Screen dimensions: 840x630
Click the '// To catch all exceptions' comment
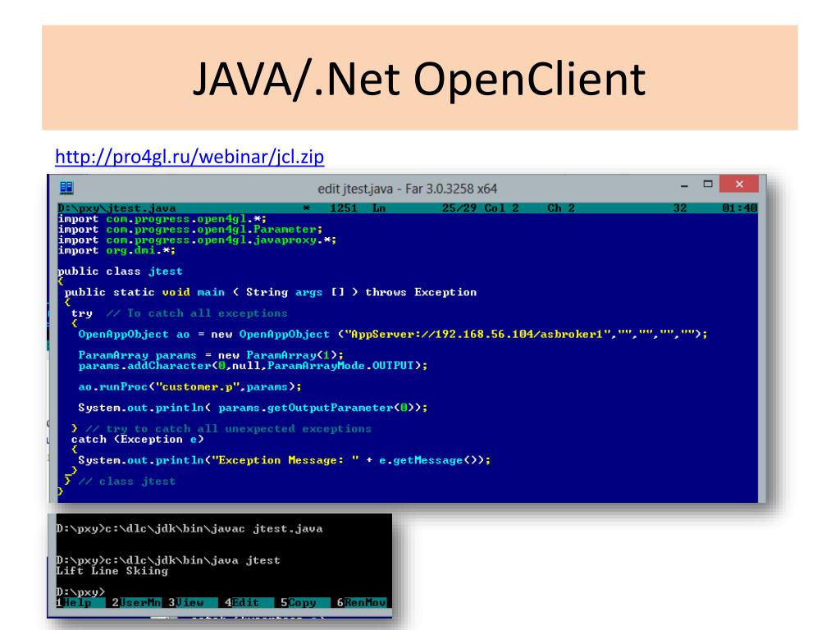click(x=197, y=313)
